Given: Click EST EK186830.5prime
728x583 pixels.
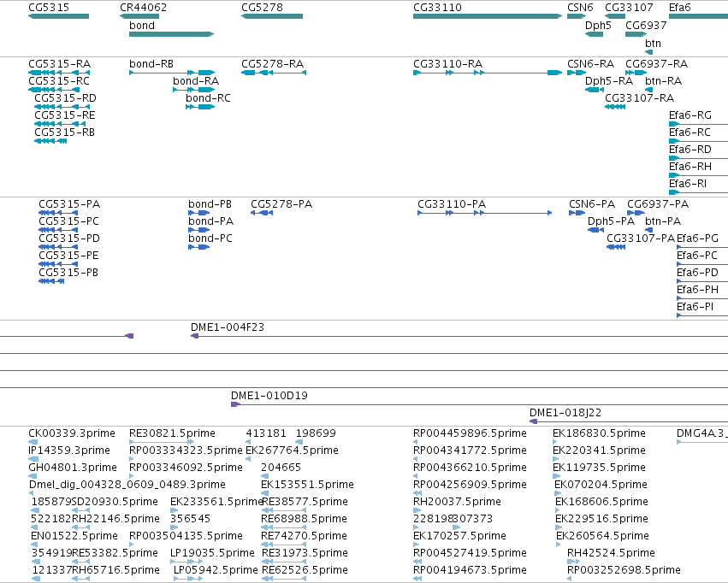Looking at the screenshot, I should pyautogui.click(x=599, y=433).
